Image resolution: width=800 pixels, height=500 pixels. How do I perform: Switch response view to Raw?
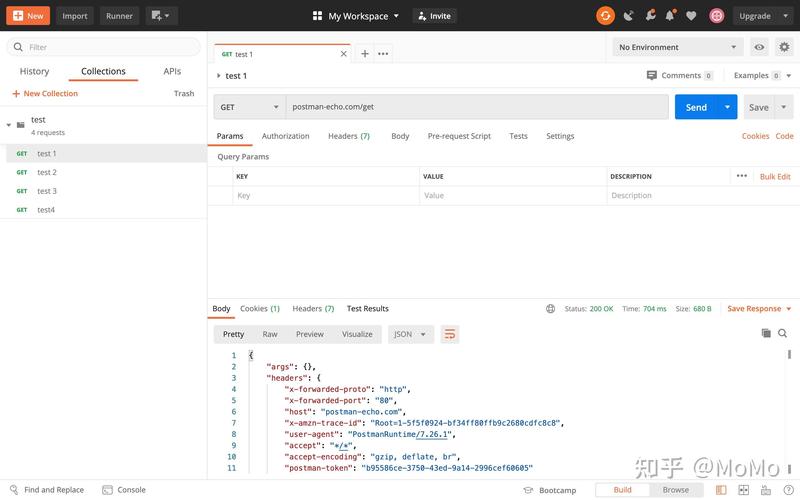[x=270, y=334]
